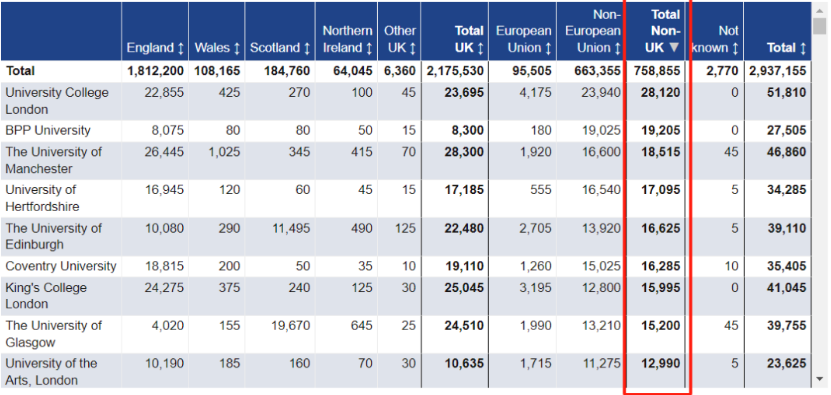
Task: Click the scrollbar up arrow
Action: 820,10
